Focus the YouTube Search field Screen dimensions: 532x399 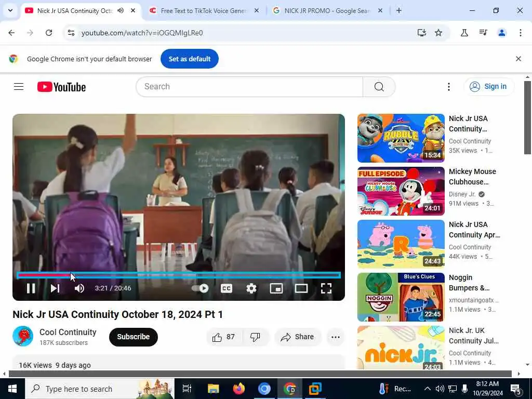(249, 87)
